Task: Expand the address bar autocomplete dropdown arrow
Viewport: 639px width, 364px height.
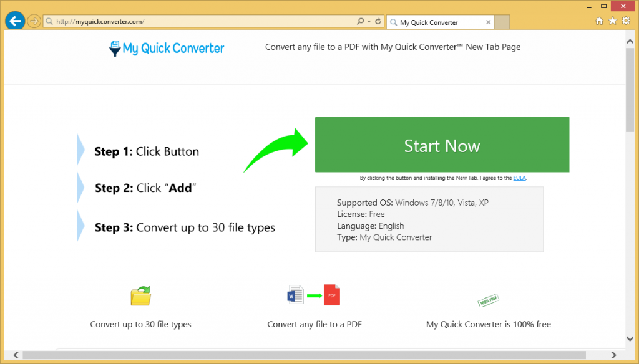Action: click(369, 21)
